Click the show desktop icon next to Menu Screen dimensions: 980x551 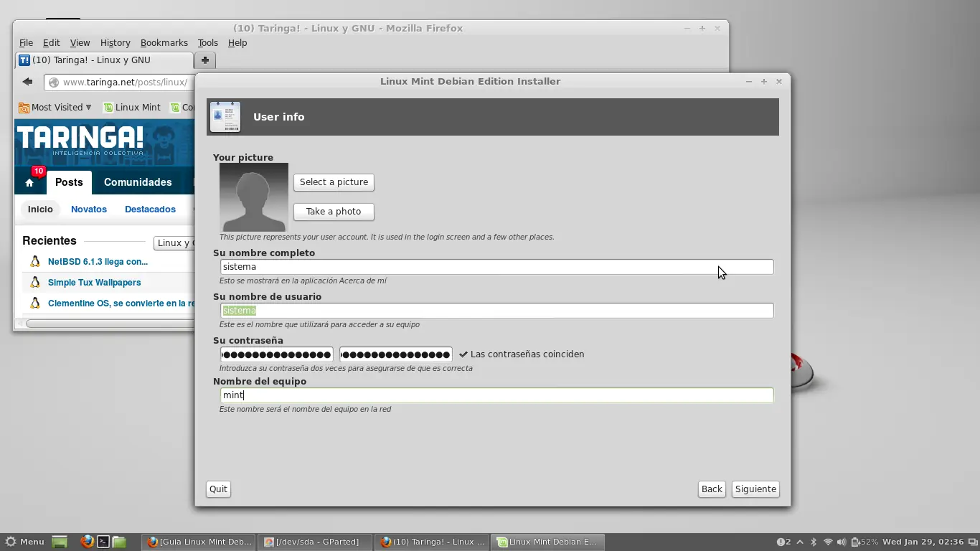pos(60,542)
